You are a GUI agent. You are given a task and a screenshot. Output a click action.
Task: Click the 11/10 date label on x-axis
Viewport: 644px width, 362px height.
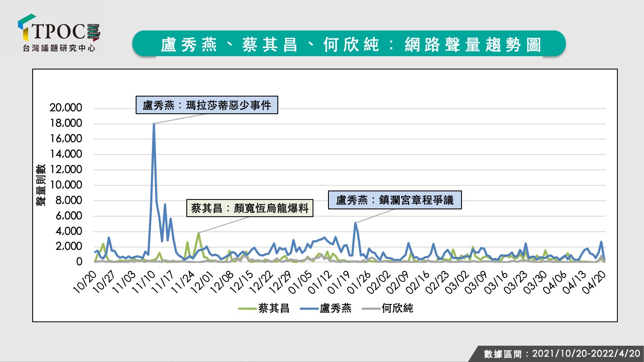point(144,282)
